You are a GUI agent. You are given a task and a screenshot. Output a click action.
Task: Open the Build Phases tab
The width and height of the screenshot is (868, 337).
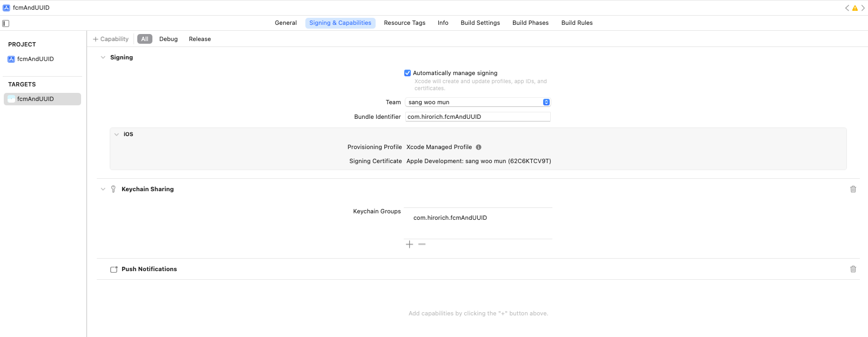[x=531, y=23]
